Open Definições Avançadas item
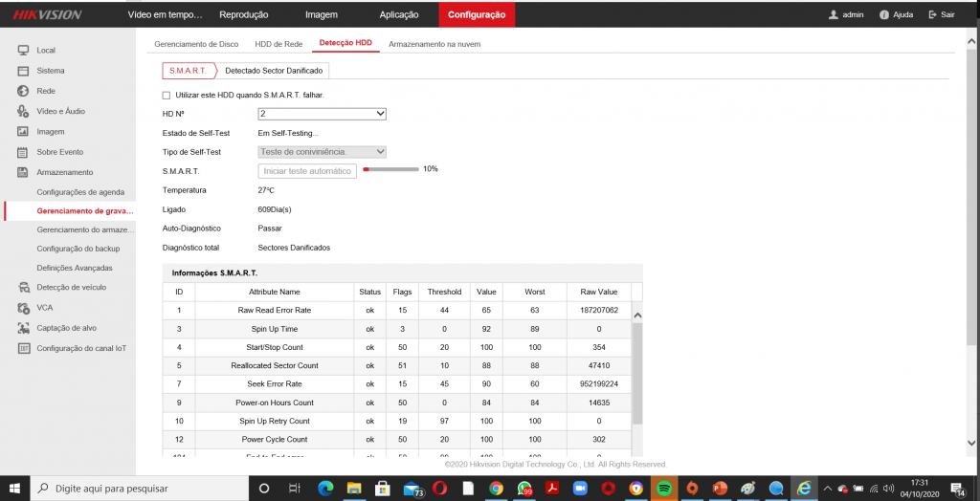The image size is (980, 501). click(75, 268)
